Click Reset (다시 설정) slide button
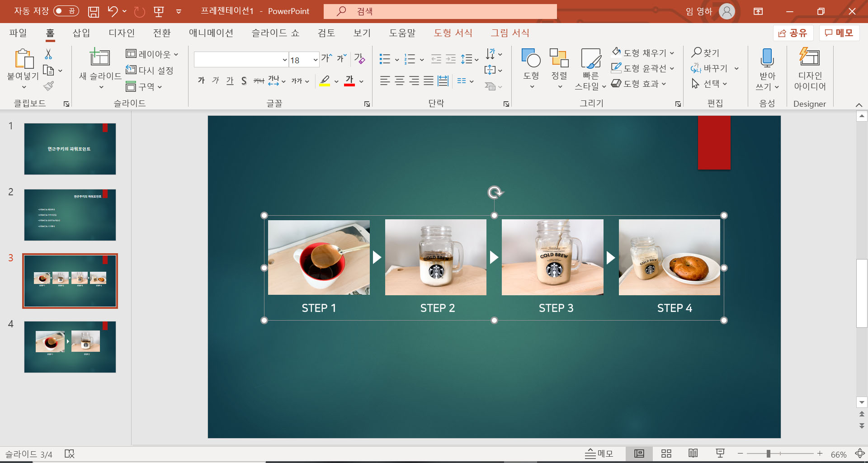868x463 pixels. 150,71
